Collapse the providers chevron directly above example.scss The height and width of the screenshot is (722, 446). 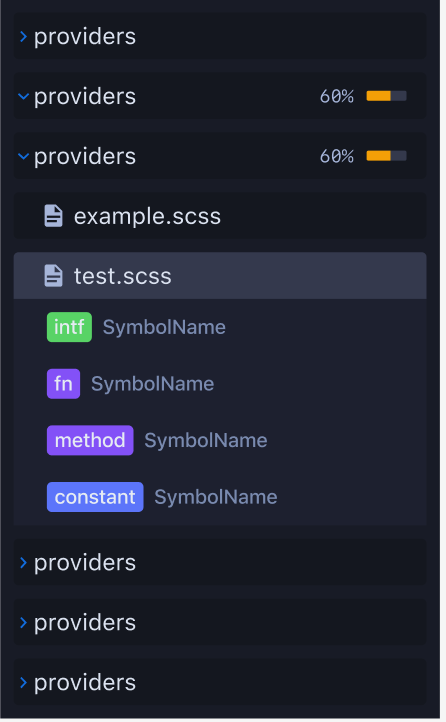click(23, 157)
